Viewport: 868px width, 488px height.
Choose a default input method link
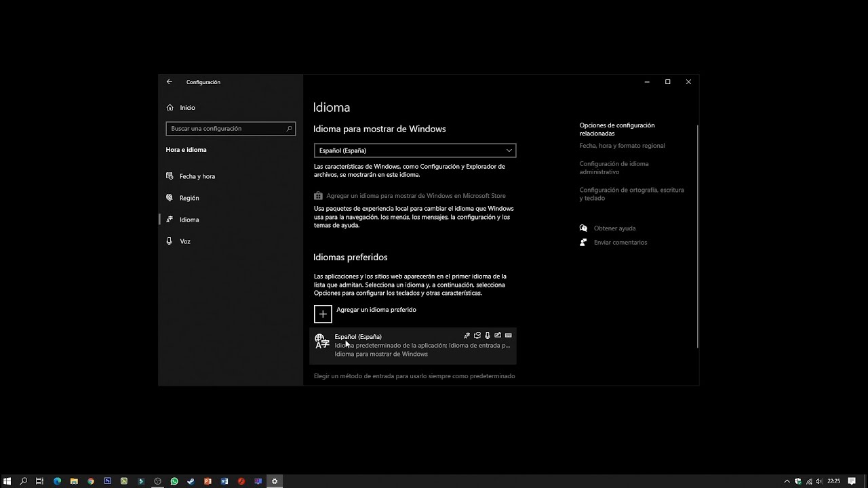[x=414, y=376]
